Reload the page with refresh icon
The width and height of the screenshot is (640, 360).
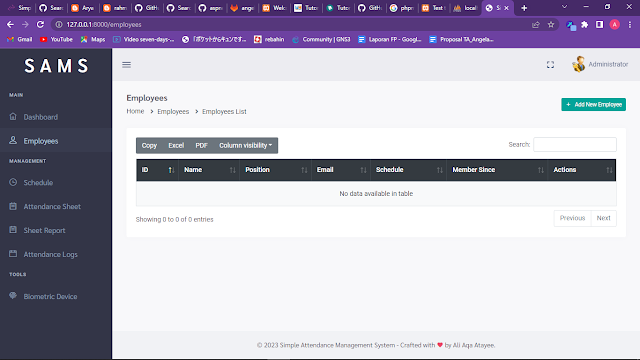pos(40,24)
